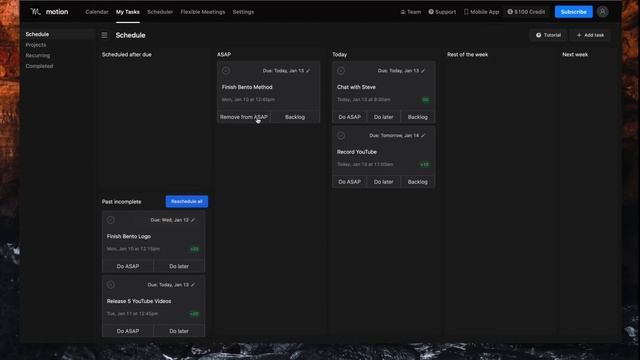Move Record YouTube to Backlog
This screenshot has width=640, height=360.
418,182
